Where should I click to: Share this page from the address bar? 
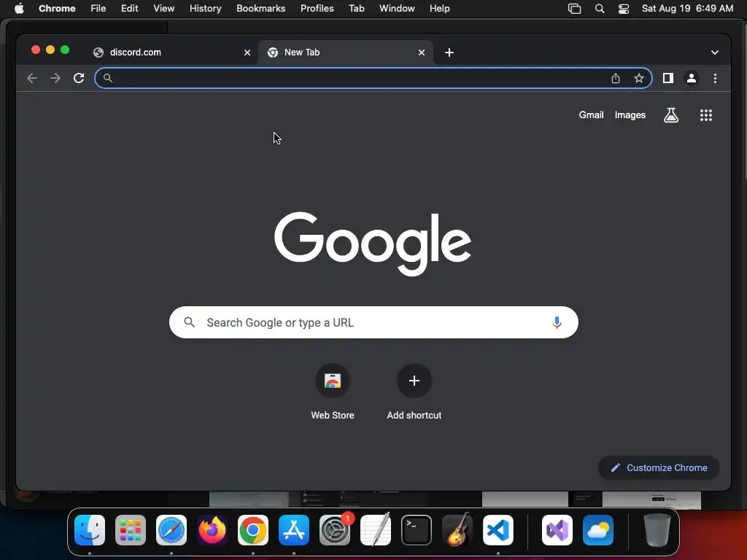point(616,78)
